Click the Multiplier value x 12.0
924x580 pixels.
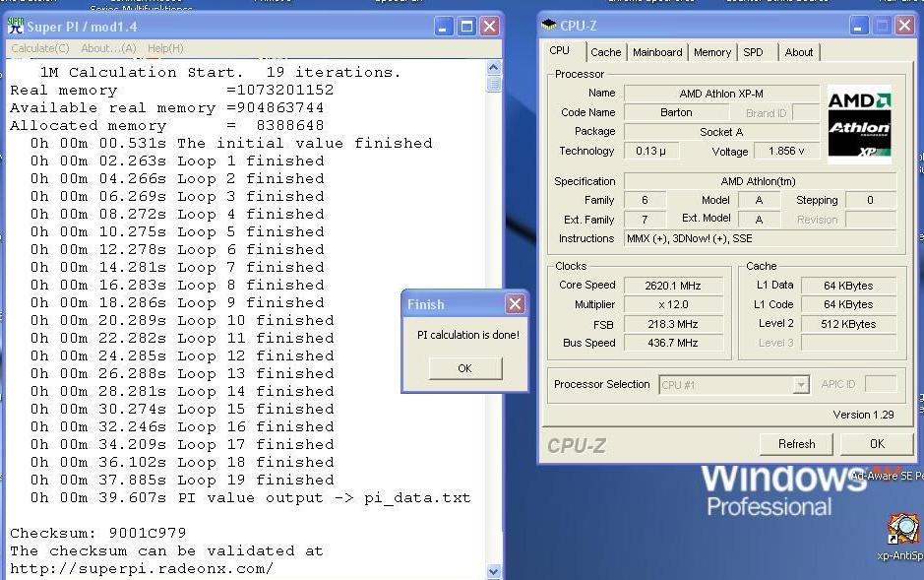[673, 304]
